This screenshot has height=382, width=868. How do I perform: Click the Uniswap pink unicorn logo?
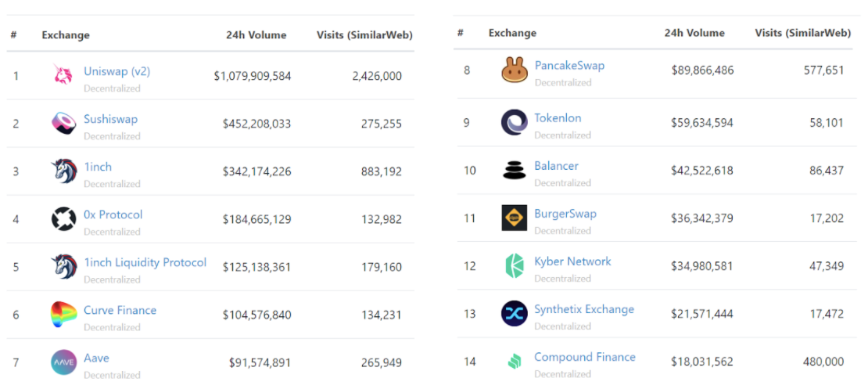63,76
